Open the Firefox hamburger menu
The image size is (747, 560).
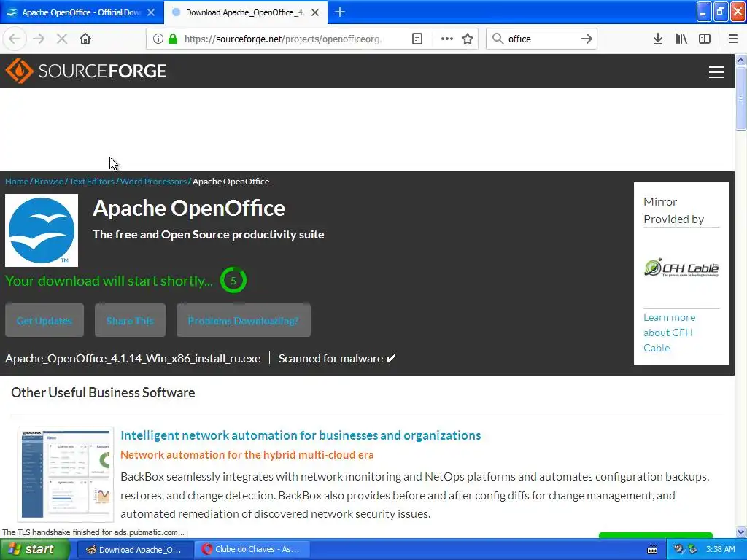click(733, 39)
